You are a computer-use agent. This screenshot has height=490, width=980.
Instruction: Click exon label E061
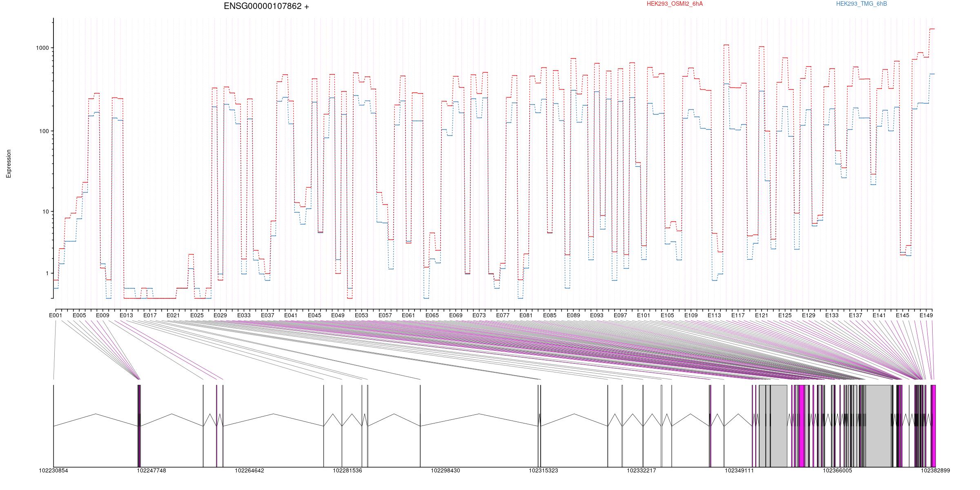[408, 316]
